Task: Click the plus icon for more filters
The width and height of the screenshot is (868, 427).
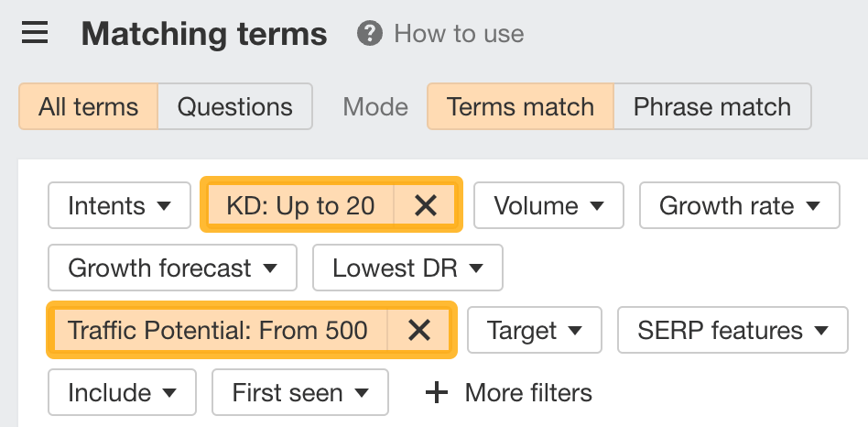Action: [x=438, y=393]
